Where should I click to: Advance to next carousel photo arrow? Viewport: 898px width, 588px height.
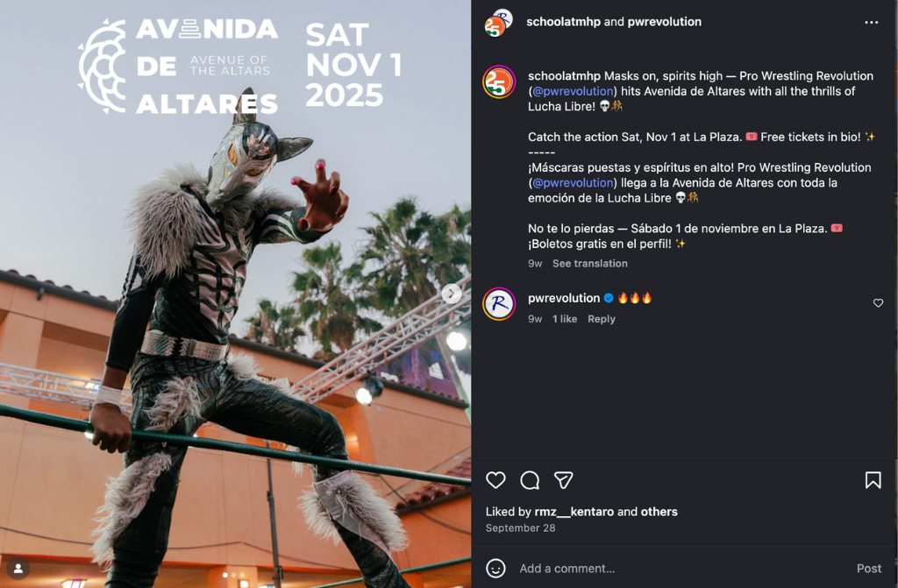pos(452,294)
